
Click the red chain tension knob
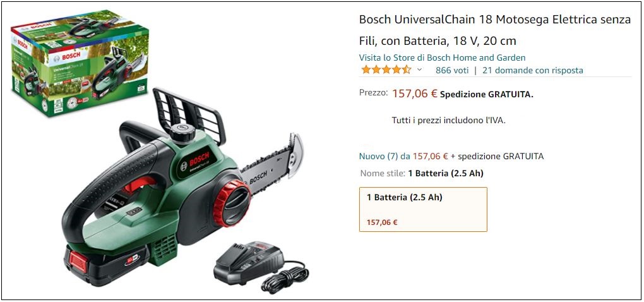pyautogui.click(x=232, y=203)
